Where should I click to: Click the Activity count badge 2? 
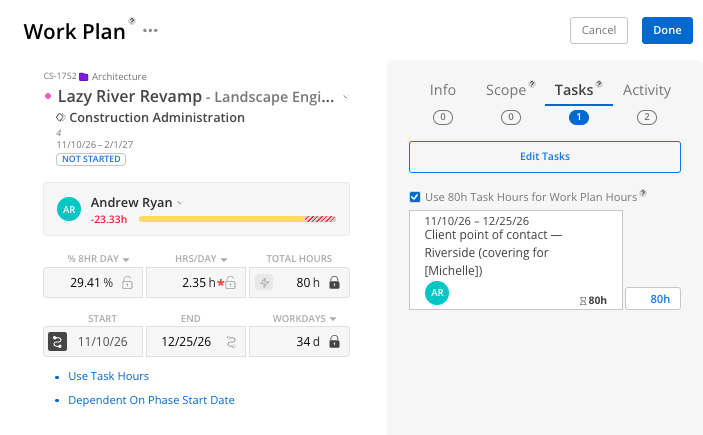coord(647,117)
